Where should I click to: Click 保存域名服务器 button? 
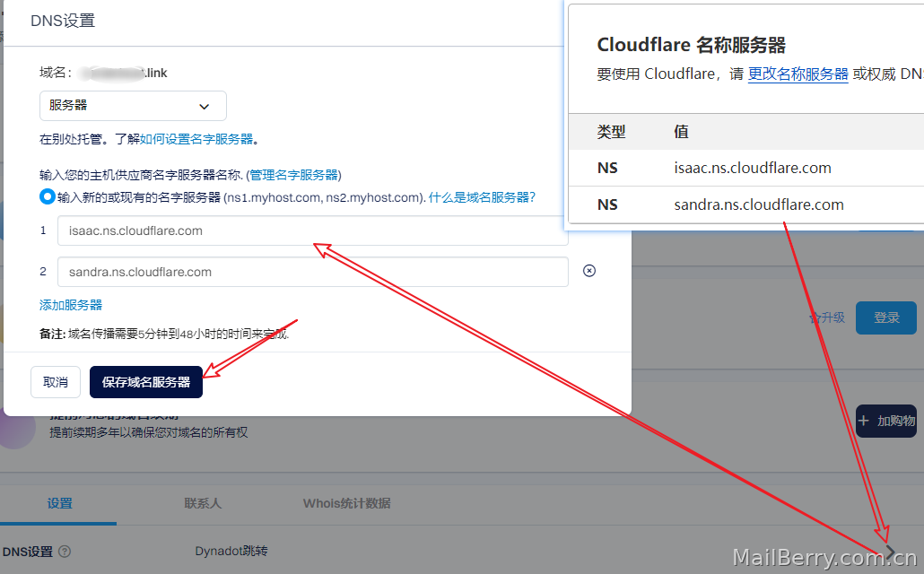click(x=146, y=382)
